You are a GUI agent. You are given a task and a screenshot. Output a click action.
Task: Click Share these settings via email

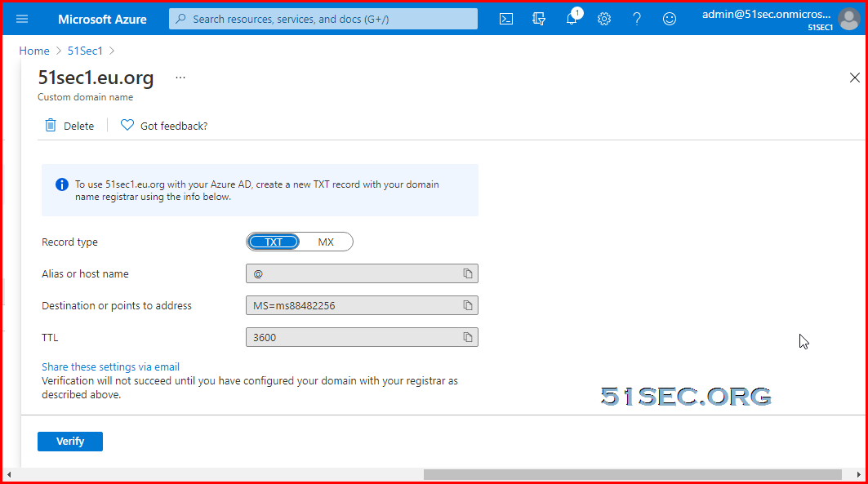pos(111,366)
